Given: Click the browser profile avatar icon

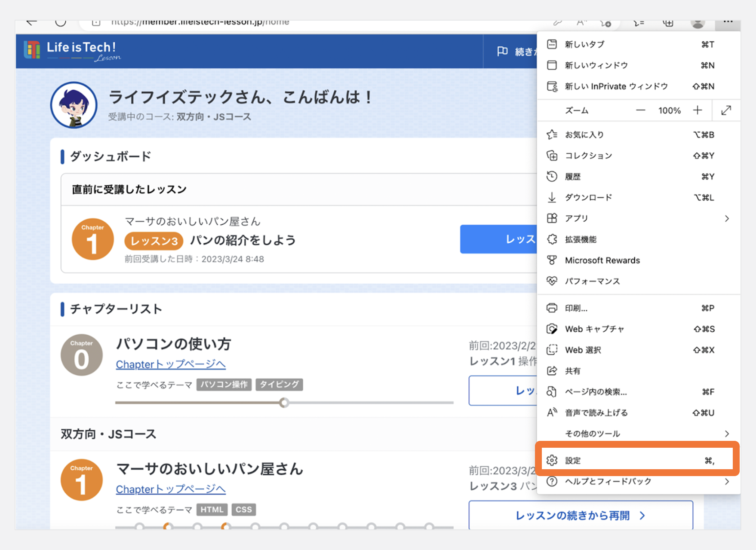Looking at the screenshot, I should tap(698, 24).
